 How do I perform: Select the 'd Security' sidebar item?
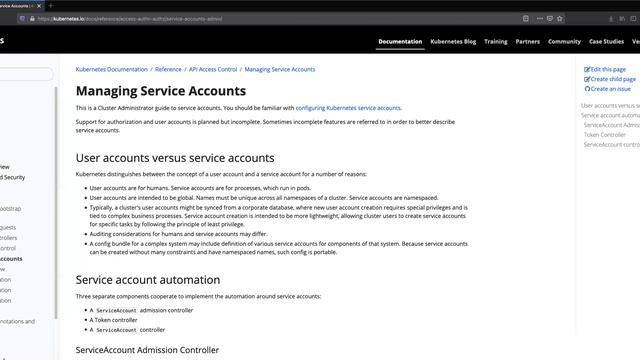12,178
